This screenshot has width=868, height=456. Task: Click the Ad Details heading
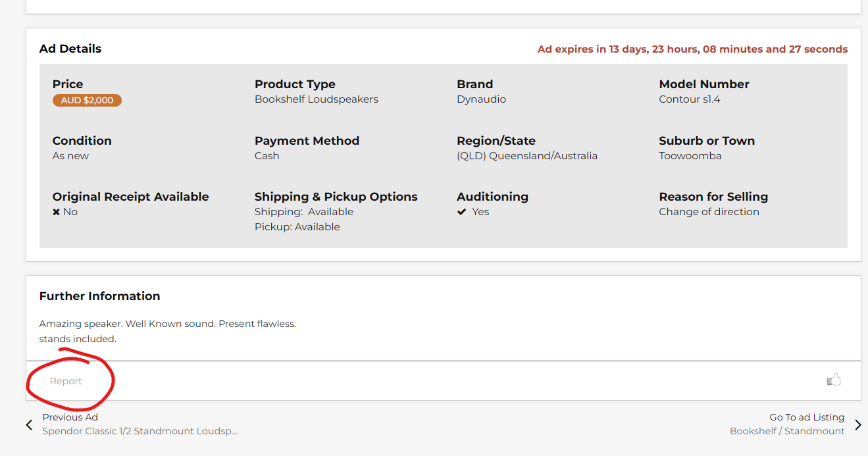70,49
